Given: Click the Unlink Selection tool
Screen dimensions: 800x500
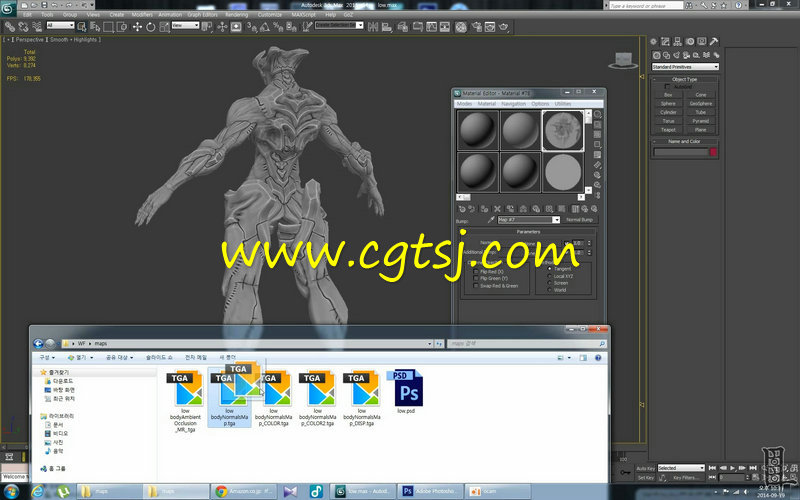Looking at the screenshot, I should tap(23, 27).
